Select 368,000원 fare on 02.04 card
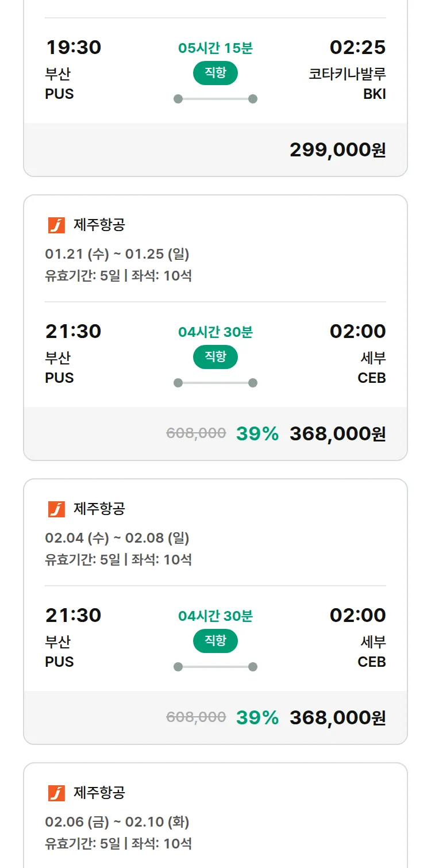431x868 pixels. tap(337, 718)
